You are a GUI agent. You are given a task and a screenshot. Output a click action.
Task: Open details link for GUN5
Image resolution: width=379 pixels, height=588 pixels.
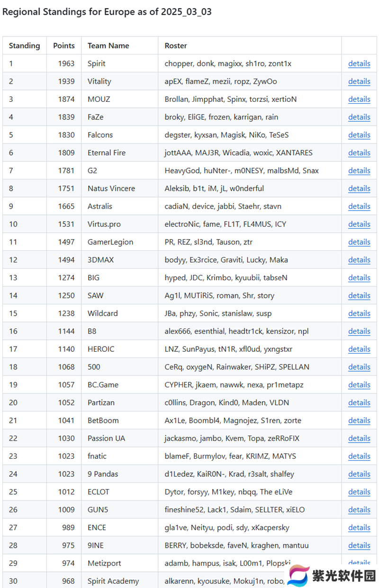[359, 510]
